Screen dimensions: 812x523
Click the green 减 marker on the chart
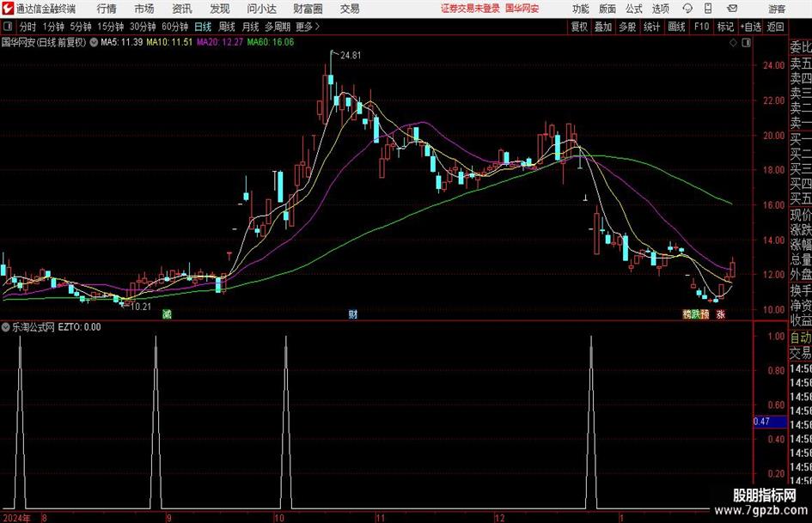pyautogui.click(x=166, y=313)
